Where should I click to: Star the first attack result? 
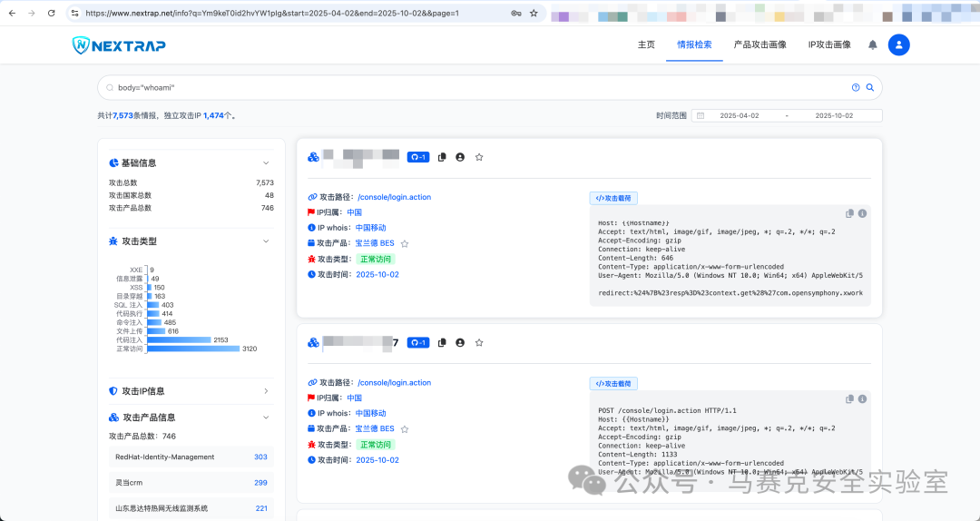point(479,157)
